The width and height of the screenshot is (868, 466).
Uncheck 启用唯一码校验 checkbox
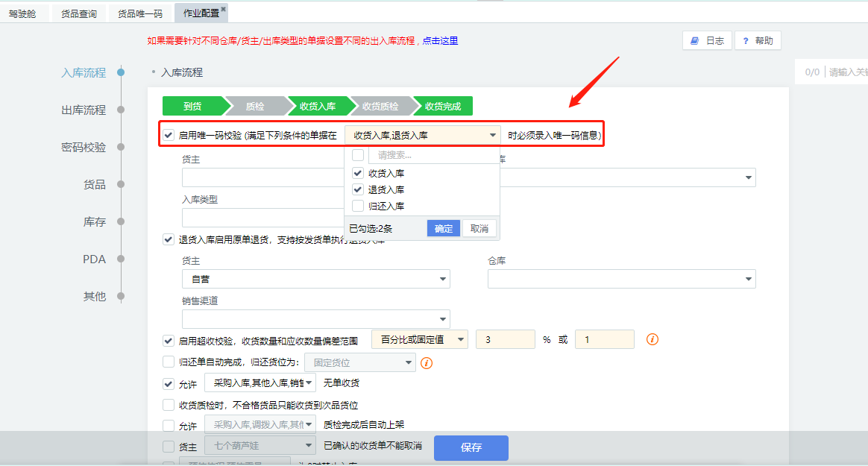coord(169,135)
